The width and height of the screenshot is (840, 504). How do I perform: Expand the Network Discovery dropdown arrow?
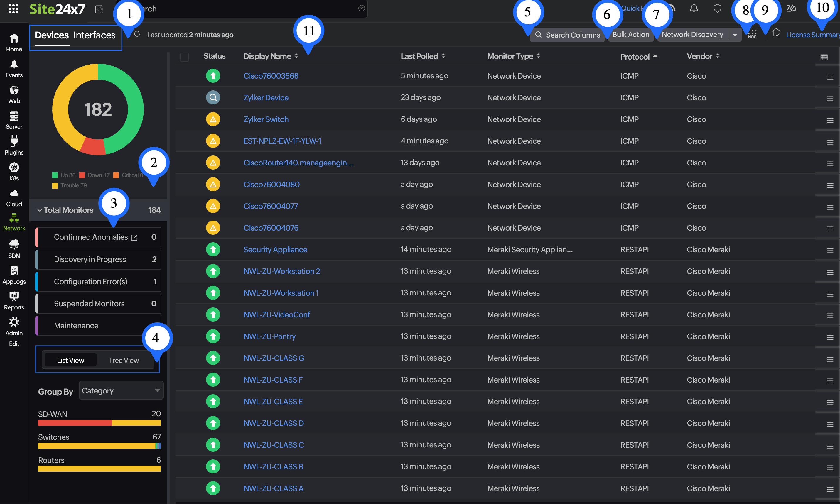735,35
